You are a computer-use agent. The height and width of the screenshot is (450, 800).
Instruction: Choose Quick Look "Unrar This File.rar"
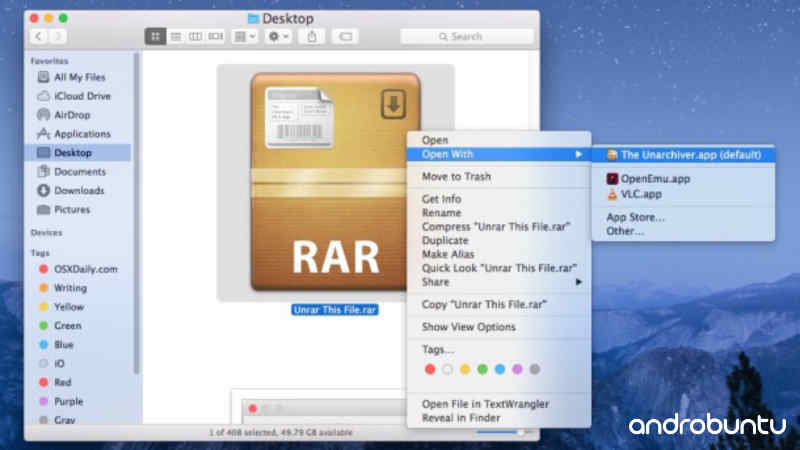[498, 268]
